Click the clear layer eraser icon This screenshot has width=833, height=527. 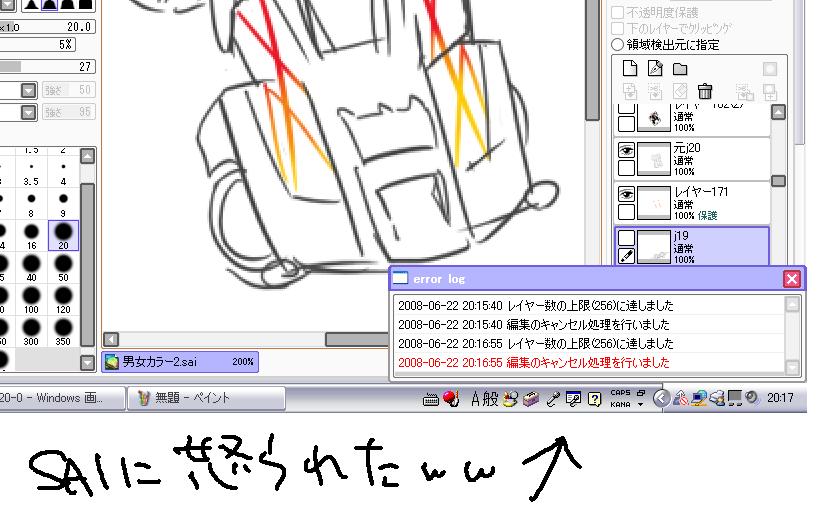[680, 91]
